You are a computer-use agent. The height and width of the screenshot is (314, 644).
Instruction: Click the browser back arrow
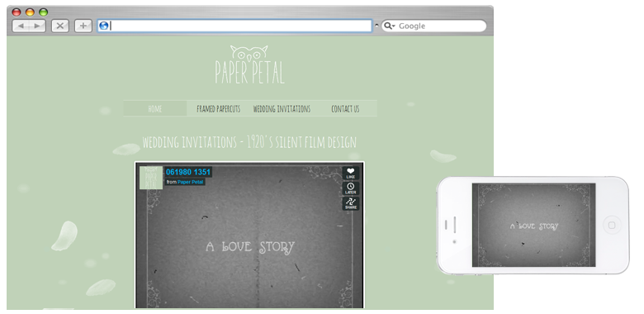click(21, 26)
